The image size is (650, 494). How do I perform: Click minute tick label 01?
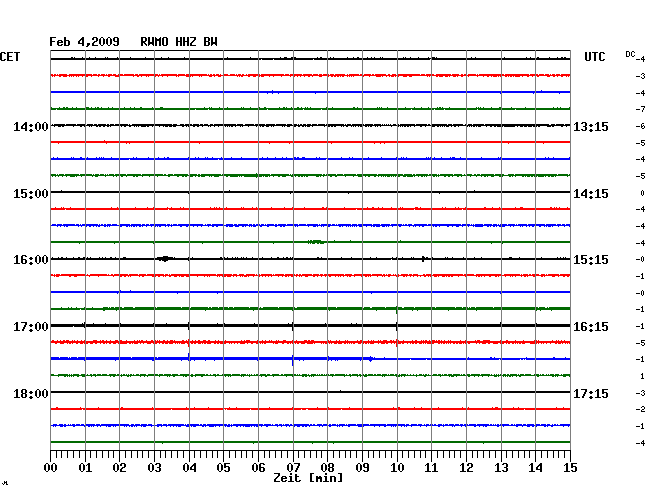(85, 468)
